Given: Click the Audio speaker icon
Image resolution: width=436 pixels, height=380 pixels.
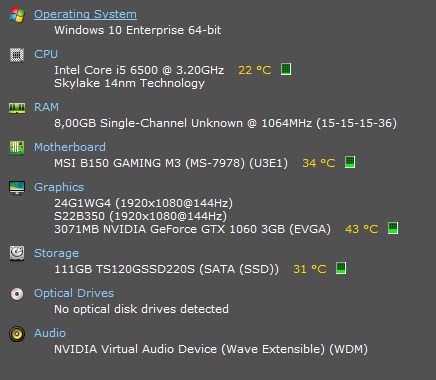Looking at the screenshot, I should (x=17, y=334).
